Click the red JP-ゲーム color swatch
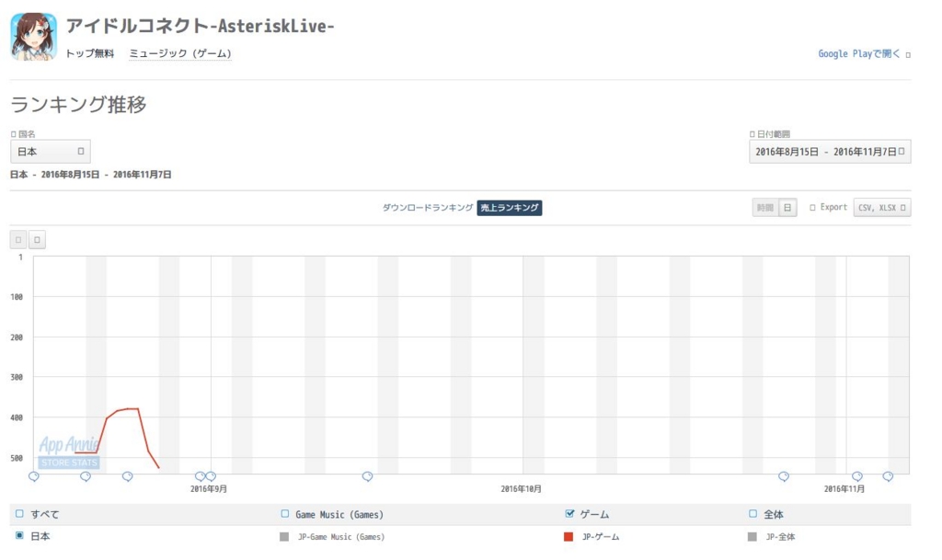The image size is (942, 560). [569, 537]
